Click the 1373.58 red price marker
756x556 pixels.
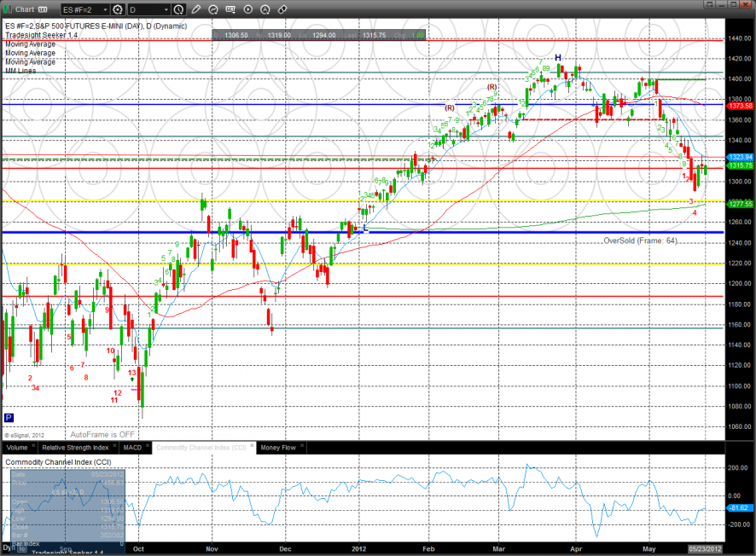[x=740, y=106]
